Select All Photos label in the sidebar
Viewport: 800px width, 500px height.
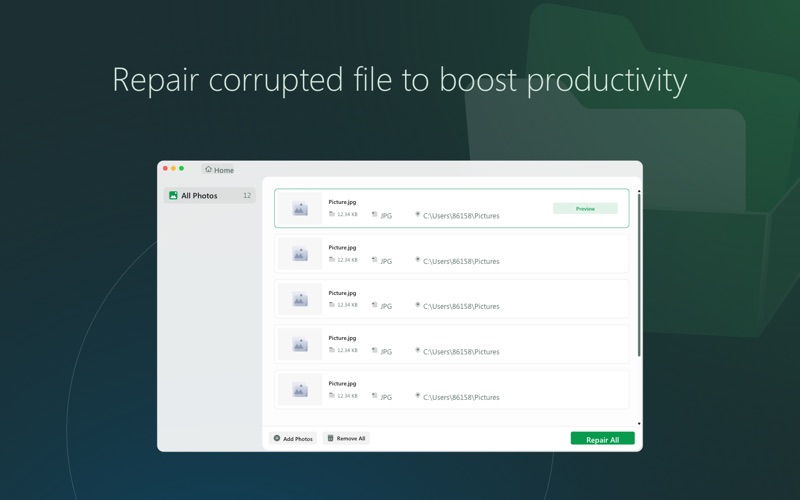pos(199,195)
